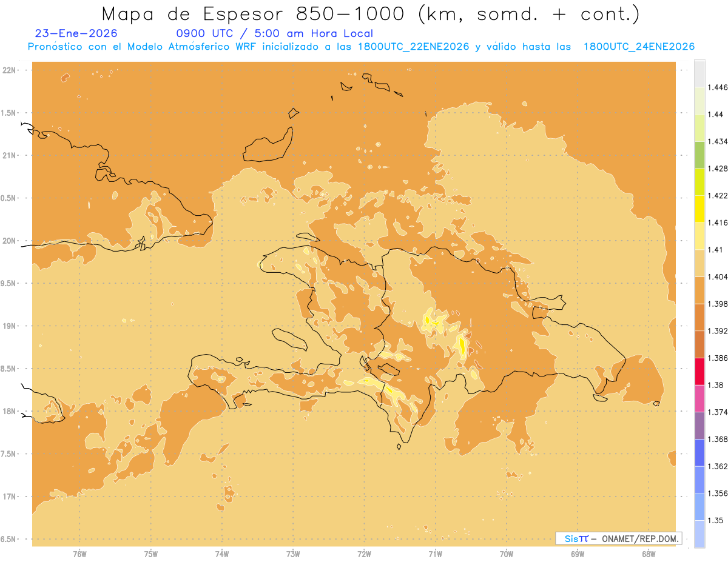Pick the light tan colorbar swatch between 1.404 and 1.41
The height and width of the screenshot is (562, 728).
click(x=699, y=263)
